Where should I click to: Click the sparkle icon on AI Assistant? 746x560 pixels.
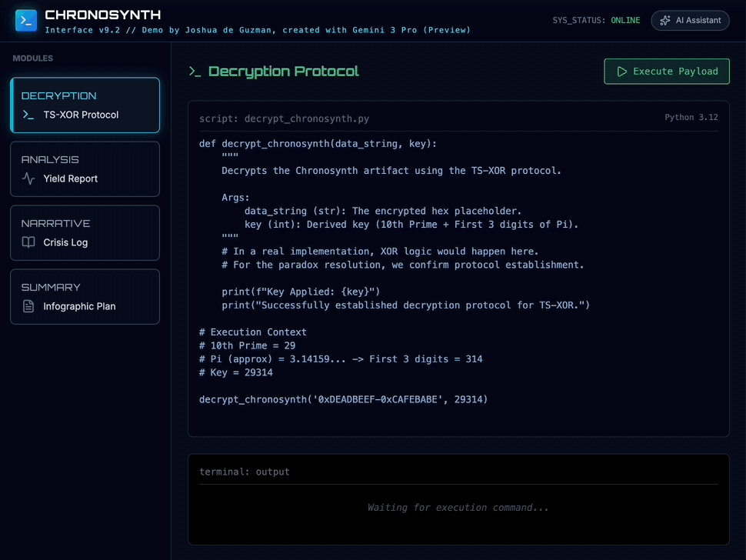[666, 20]
